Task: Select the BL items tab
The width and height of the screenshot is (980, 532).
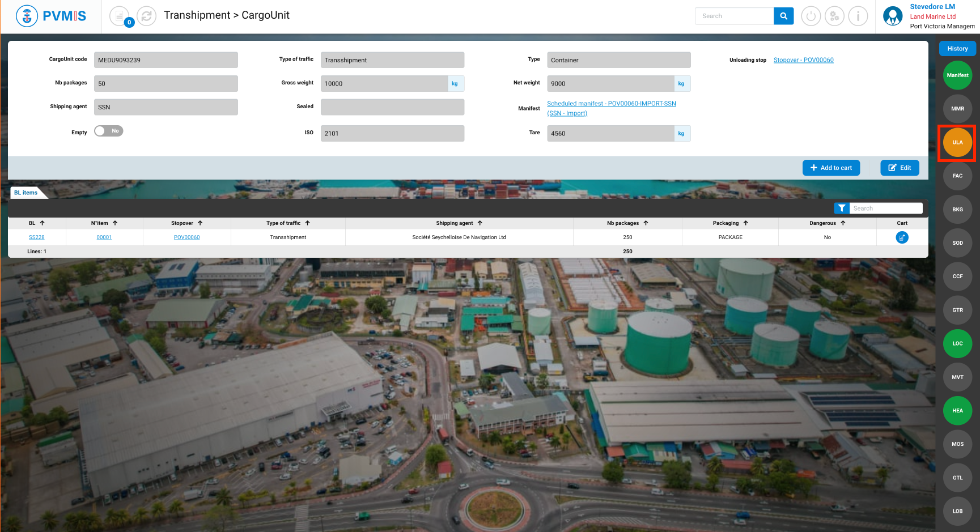Action: tap(26, 193)
